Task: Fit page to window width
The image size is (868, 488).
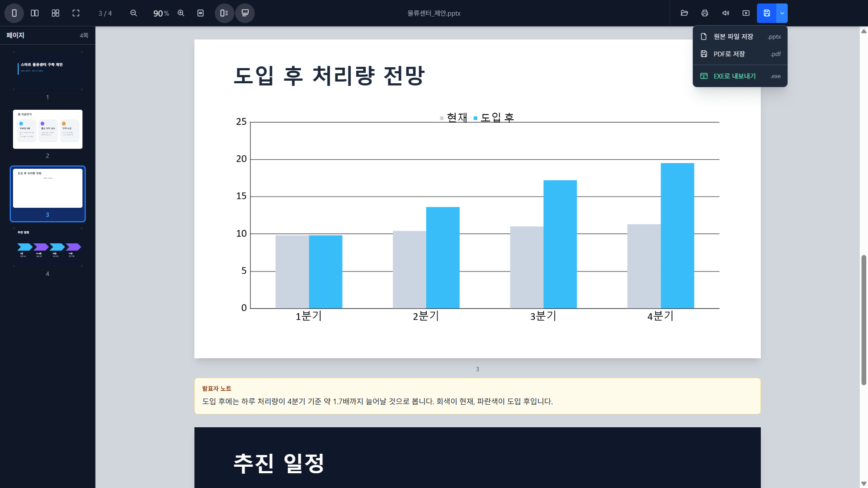Action: point(201,13)
